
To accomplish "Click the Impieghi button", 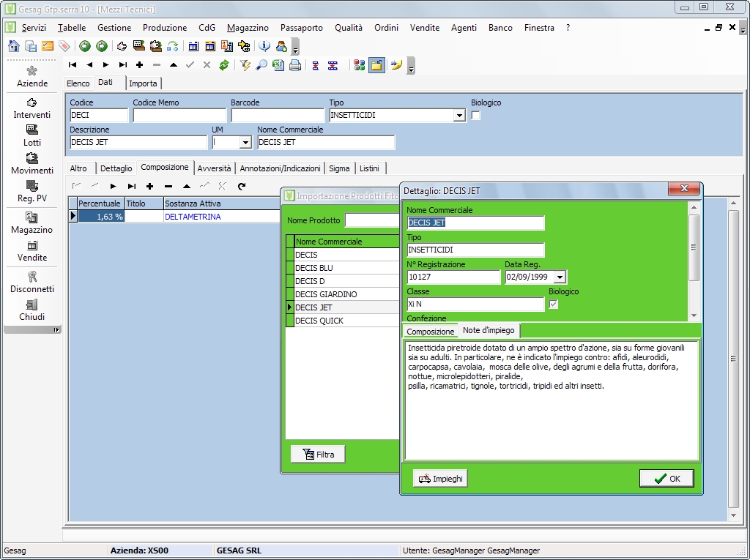I will (x=440, y=479).
